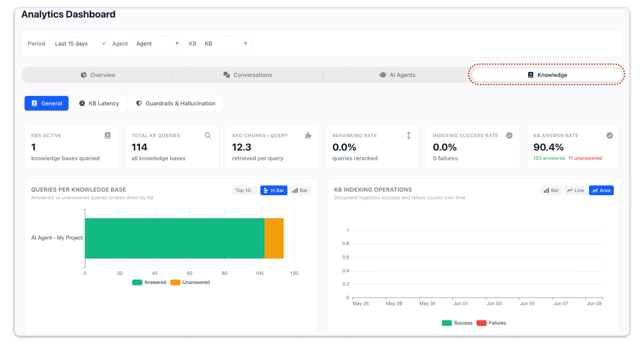Switch to the Conversations tab
This screenshot has width=644, height=362.
click(x=248, y=75)
